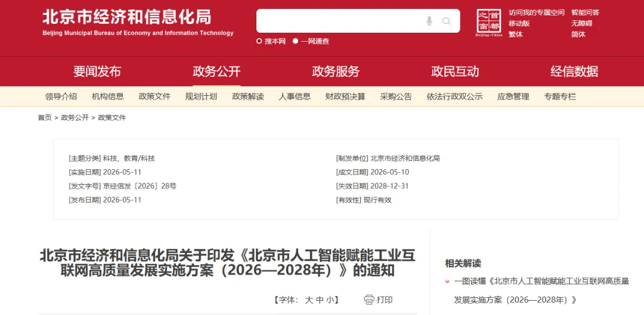
Task: Go to 依法行政双公示 submenu
Action: point(454,97)
